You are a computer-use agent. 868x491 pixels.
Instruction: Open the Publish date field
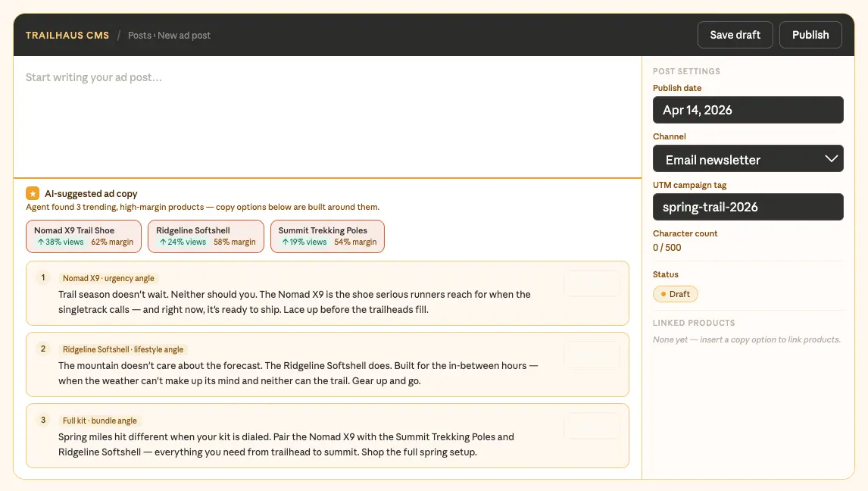pos(748,110)
